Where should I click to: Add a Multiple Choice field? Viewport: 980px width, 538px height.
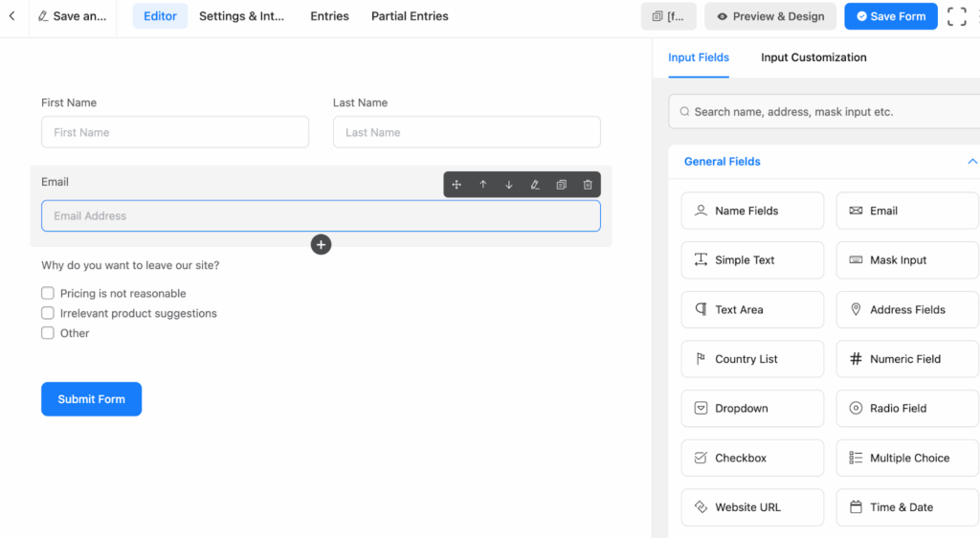tap(907, 458)
